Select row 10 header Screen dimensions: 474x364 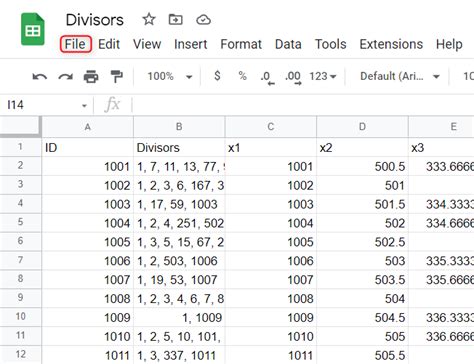(21, 316)
